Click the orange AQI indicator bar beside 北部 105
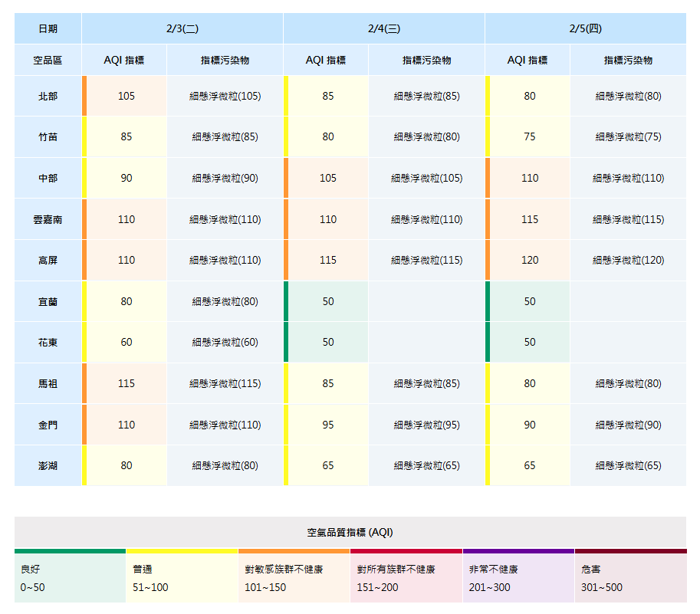Image resolution: width=700 pixels, height=614 pixels. pos(84,96)
